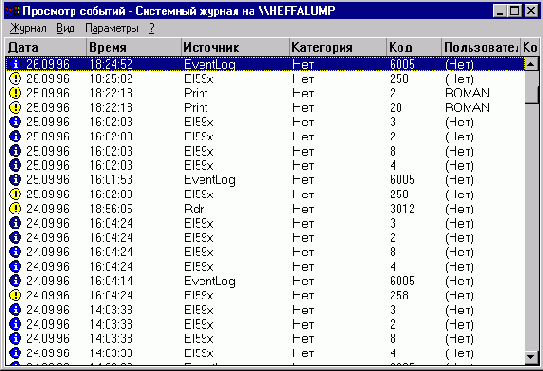
Task: Click info icon of 25.09.96 16:02:03 code 4 row
Action: [x=15, y=165]
